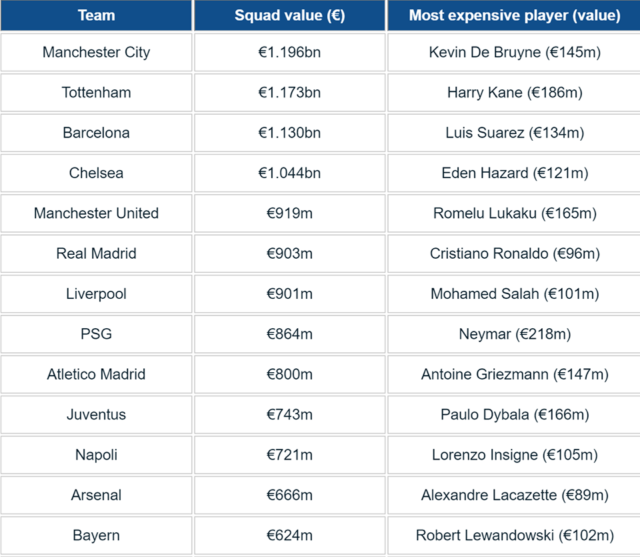This screenshot has width=640, height=557.
Task: Select the Paulo Dybala (€166m) cell
Action: [514, 415]
